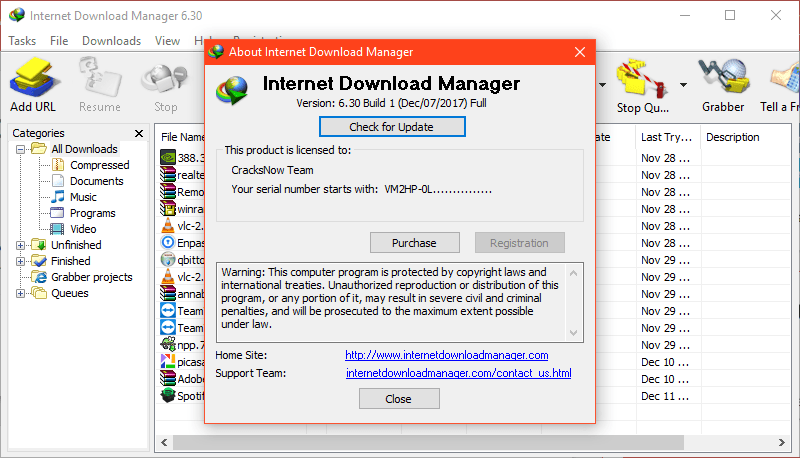Click the 'Dec 11' last try cell

point(665,396)
